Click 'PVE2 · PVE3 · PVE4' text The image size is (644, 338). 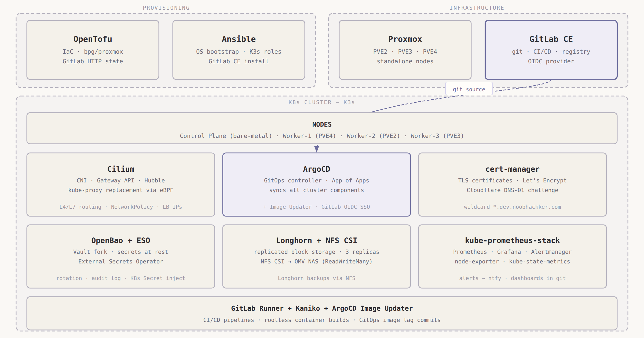click(x=405, y=52)
